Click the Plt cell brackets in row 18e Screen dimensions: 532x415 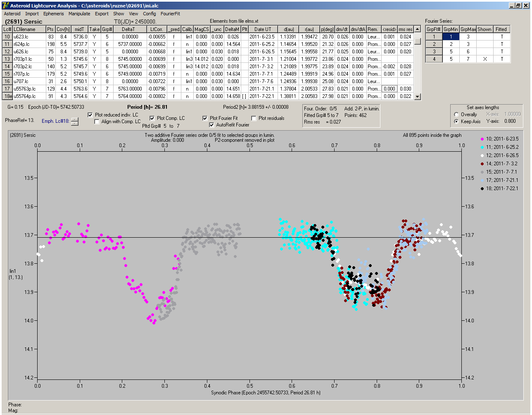tap(244, 96)
